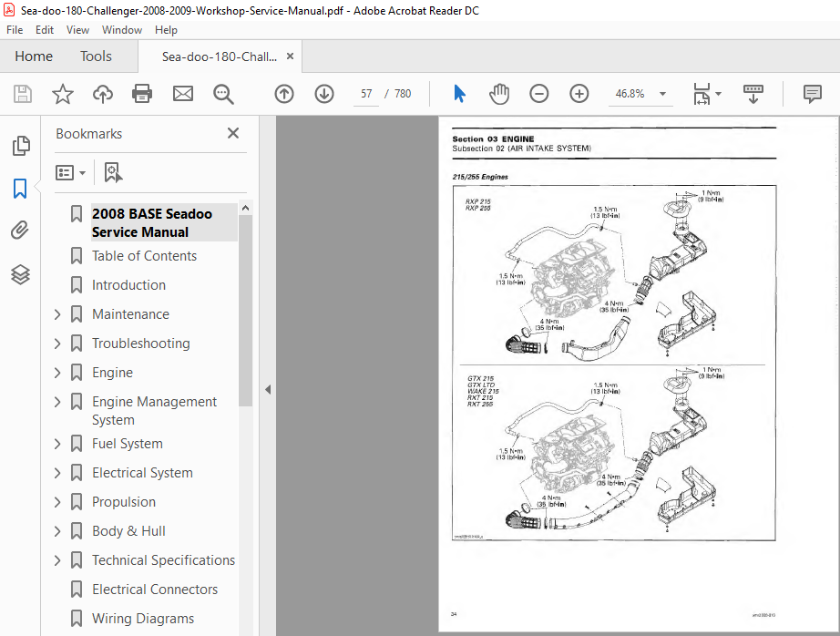This screenshot has width=840, height=636.
Task: Open bookmark Options list icon
Action: [65, 172]
